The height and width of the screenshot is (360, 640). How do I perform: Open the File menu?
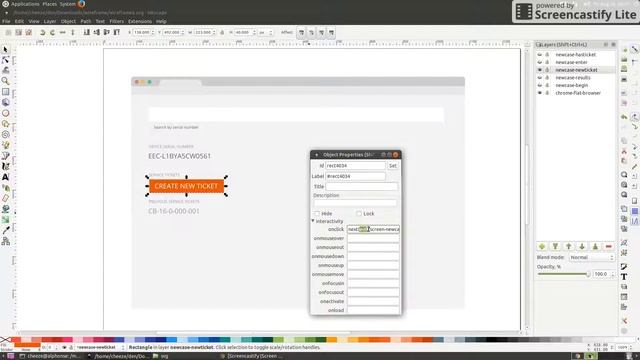6,21
